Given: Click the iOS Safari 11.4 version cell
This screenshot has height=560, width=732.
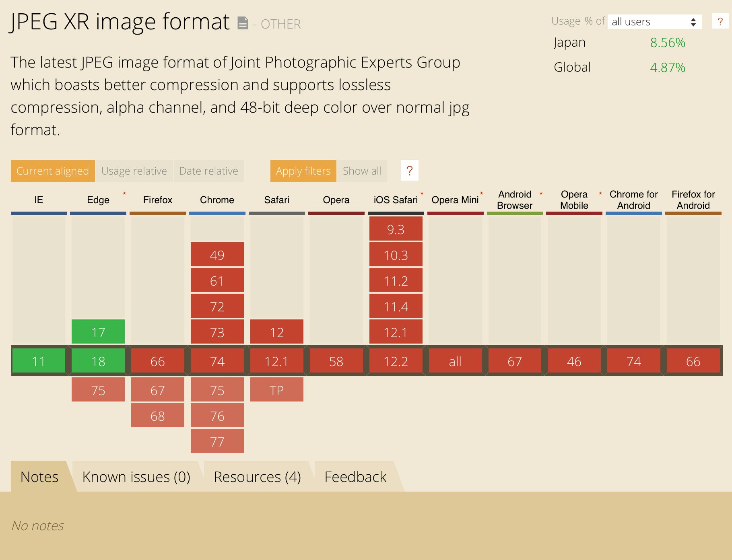Looking at the screenshot, I should click(x=396, y=306).
